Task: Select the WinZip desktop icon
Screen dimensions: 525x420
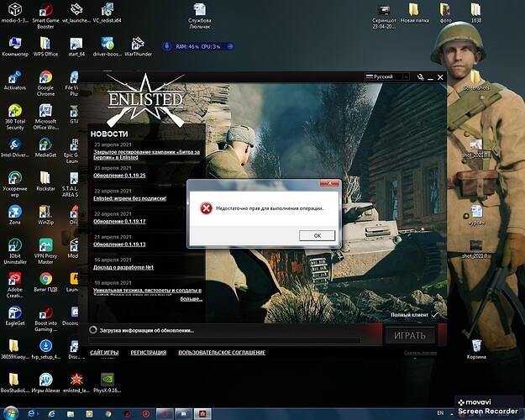Action: coord(45,215)
